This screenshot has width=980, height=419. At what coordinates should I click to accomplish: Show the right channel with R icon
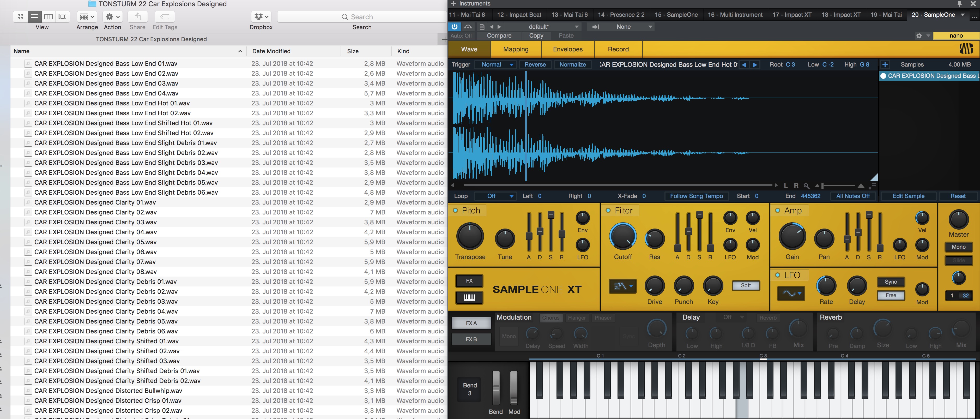click(x=796, y=186)
